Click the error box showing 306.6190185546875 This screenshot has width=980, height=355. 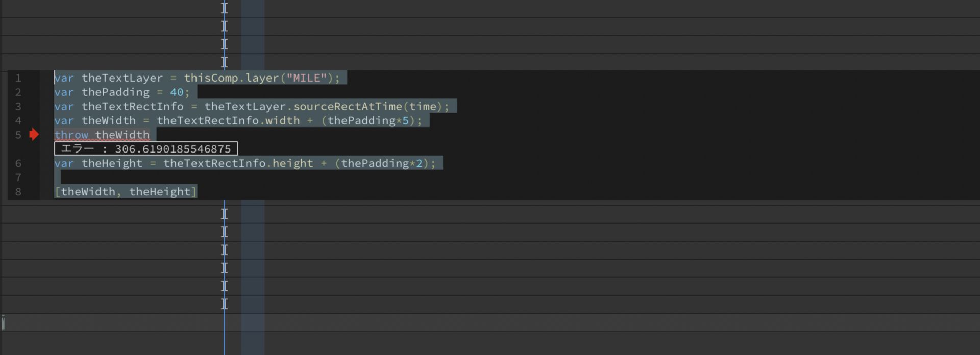pyautogui.click(x=146, y=149)
